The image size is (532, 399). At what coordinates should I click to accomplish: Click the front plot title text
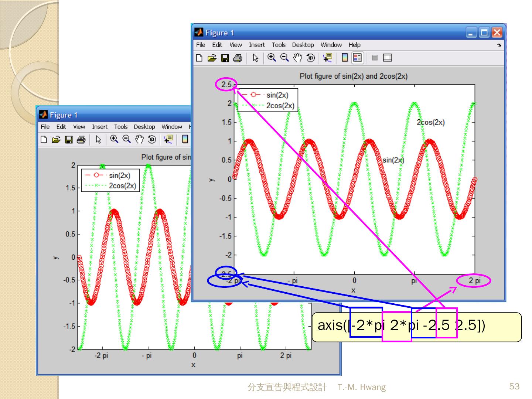(354, 76)
